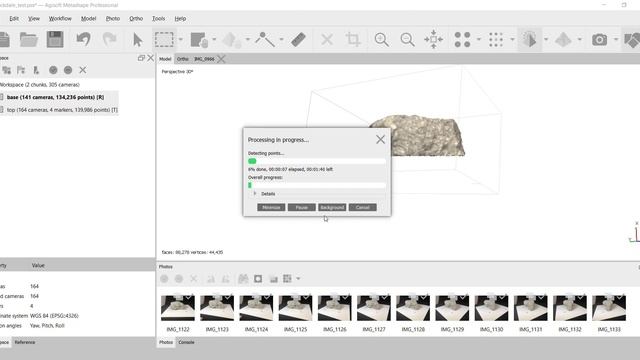Open the Move Region tool dropdown arrow

point(214,40)
